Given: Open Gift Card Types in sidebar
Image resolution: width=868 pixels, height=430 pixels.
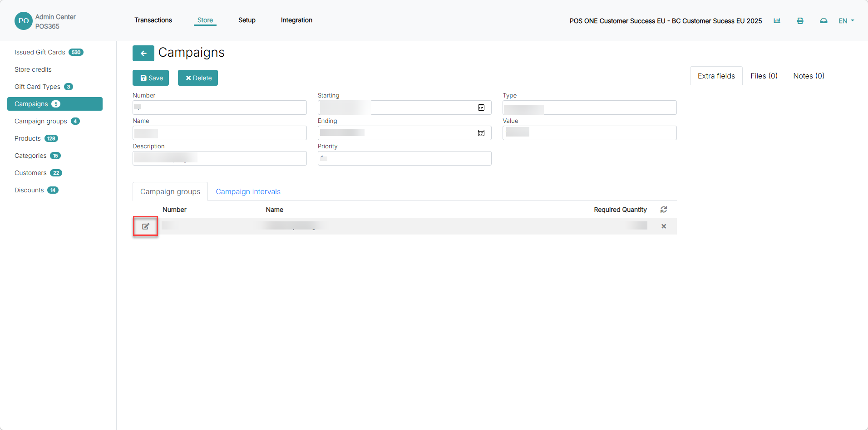Looking at the screenshot, I should tap(44, 87).
